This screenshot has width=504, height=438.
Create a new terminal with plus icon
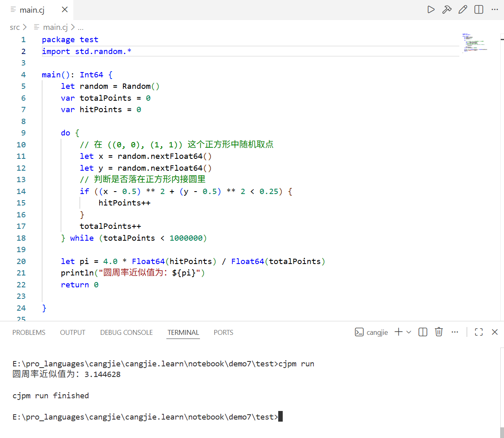[x=398, y=332]
